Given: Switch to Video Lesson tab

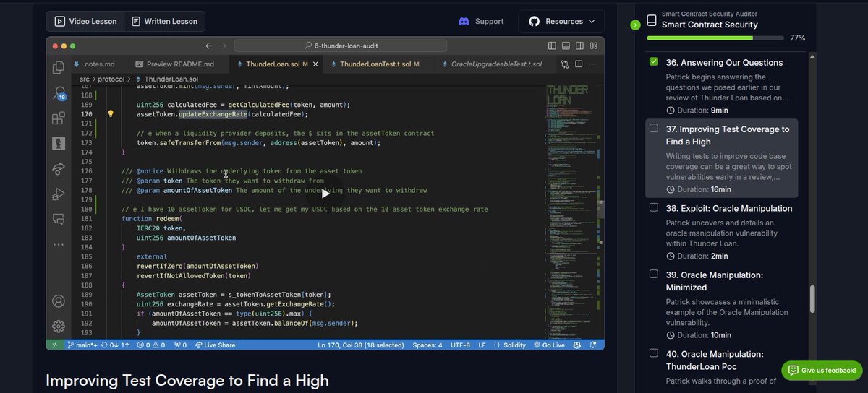Looking at the screenshot, I should [x=85, y=22].
